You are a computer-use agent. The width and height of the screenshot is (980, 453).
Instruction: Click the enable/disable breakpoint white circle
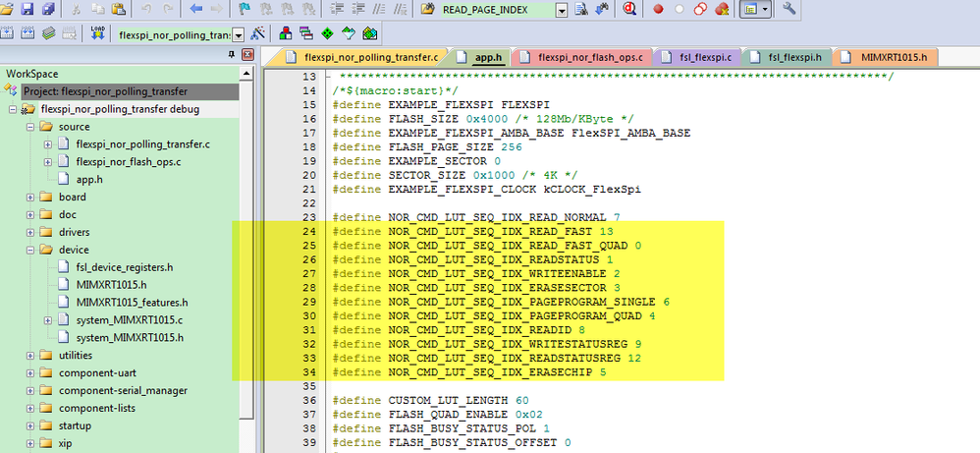coord(680,10)
